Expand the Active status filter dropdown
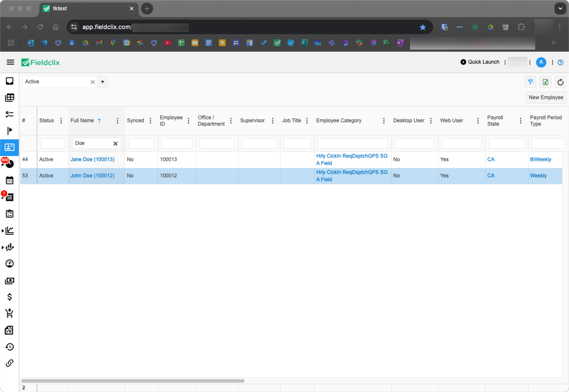Screen dimensions: 569x392 coord(103,82)
